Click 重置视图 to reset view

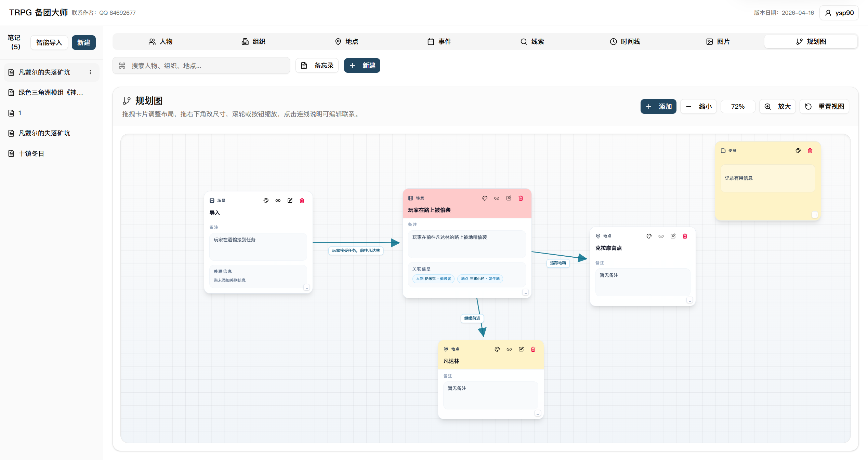[x=825, y=107]
